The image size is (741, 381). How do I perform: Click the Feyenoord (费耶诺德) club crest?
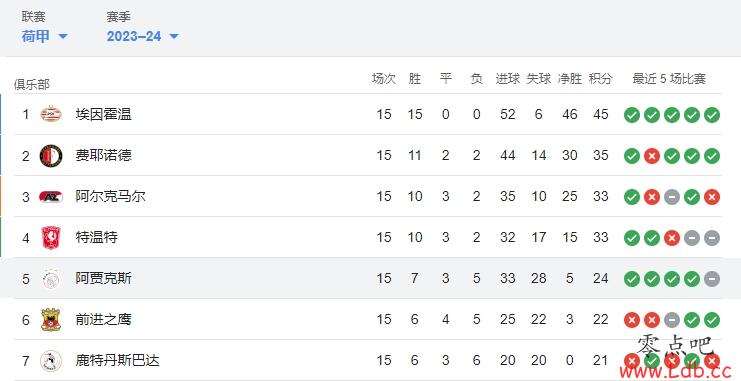point(51,156)
